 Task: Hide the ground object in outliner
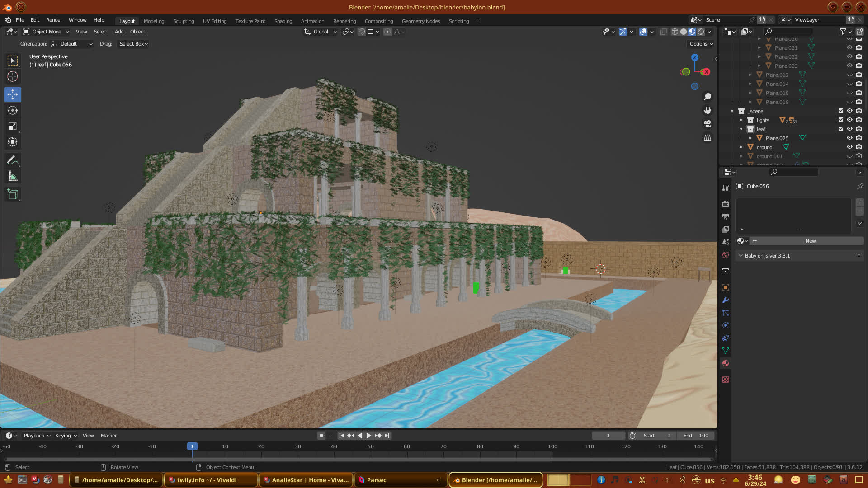click(849, 147)
